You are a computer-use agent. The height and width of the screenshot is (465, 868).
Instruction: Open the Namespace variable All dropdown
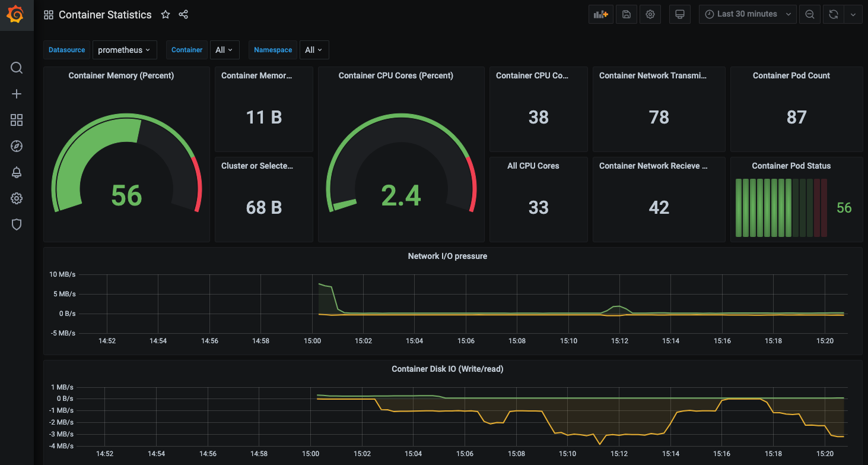pos(314,50)
